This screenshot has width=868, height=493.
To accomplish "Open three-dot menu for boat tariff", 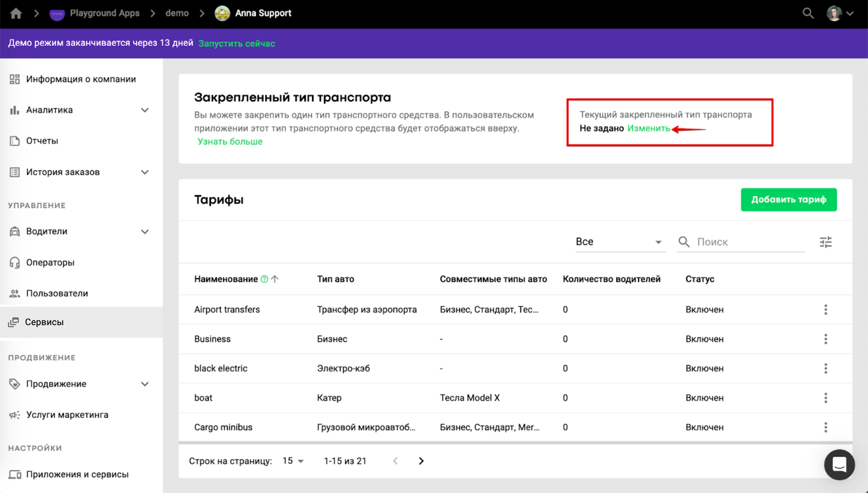I will click(825, 398).
